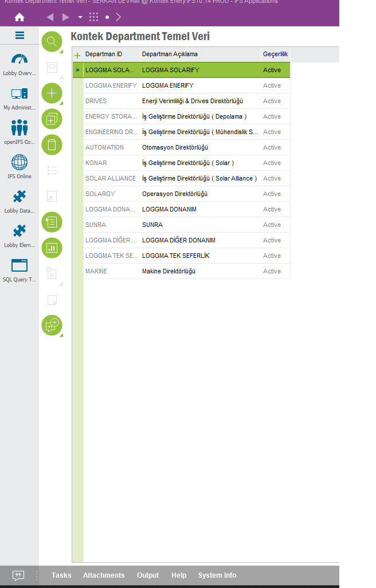Sort by Departman ID column header
This screenshot has width=376, height=588.
[112, 54]
